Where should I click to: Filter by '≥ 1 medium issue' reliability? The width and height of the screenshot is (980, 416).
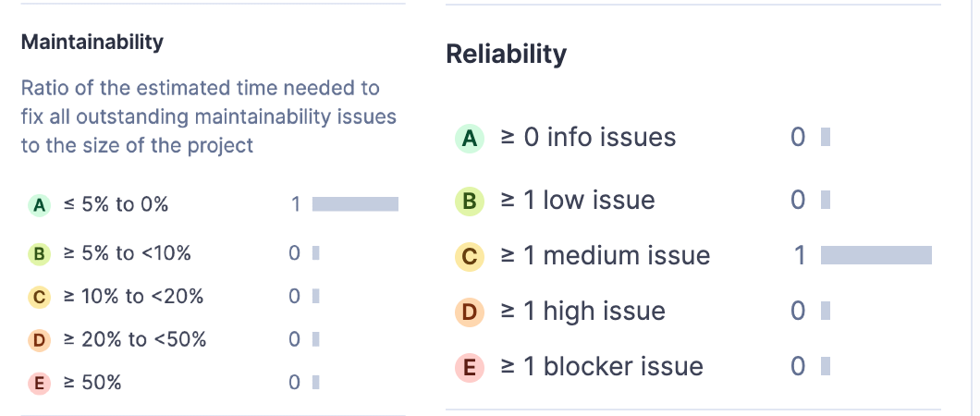(x=605, y=256)
